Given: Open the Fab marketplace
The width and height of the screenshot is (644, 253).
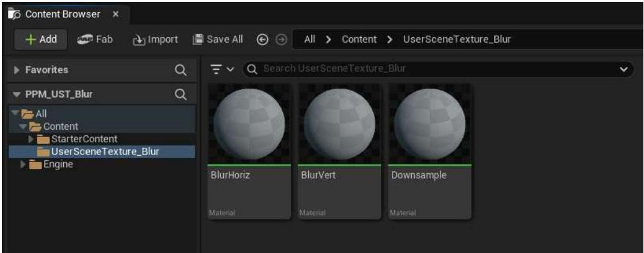Looking at the screenshot, I should click(x=94, y=39).
